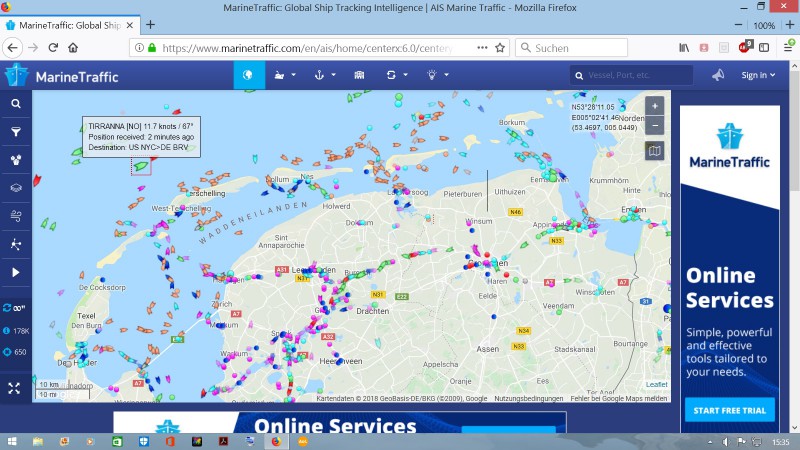The width and height of the screenshot is (800, 450).
Task: Show the weather wind layer
Action: tap(16, 216)
